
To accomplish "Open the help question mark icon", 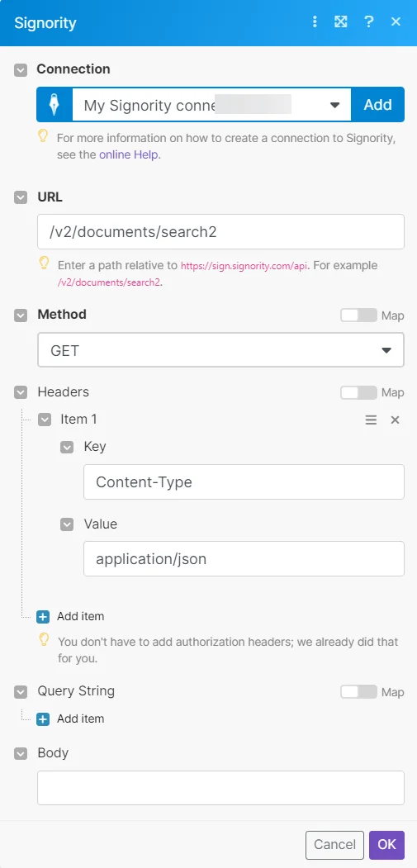I will pyautogui.click(x=368, y=22).
